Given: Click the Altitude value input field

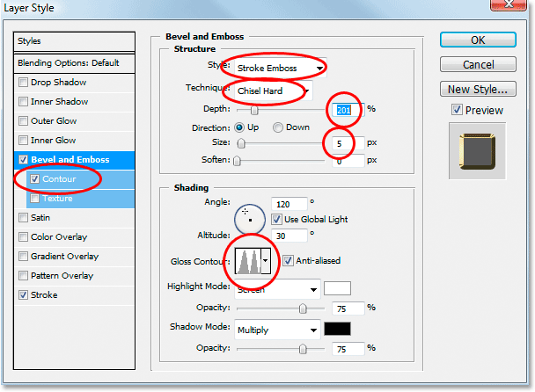Looking at the screenshot, I should pyautogui.click(x=289, y=235).
